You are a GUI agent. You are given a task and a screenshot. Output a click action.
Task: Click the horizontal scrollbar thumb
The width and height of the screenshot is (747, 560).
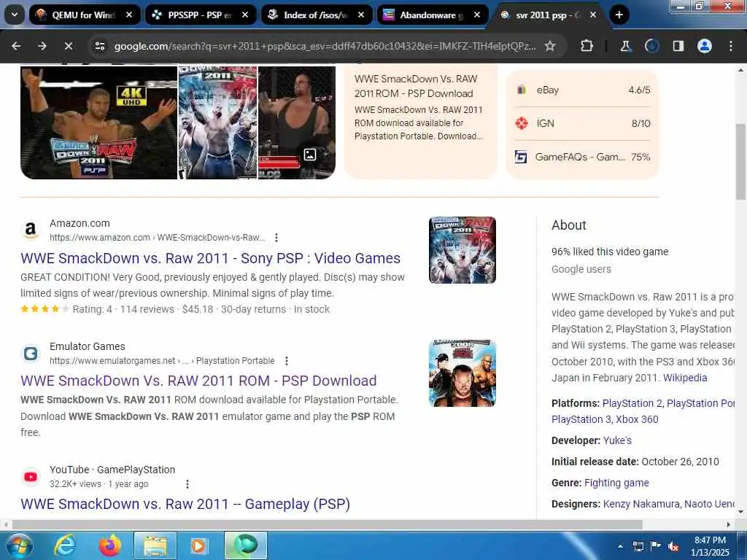328,525
